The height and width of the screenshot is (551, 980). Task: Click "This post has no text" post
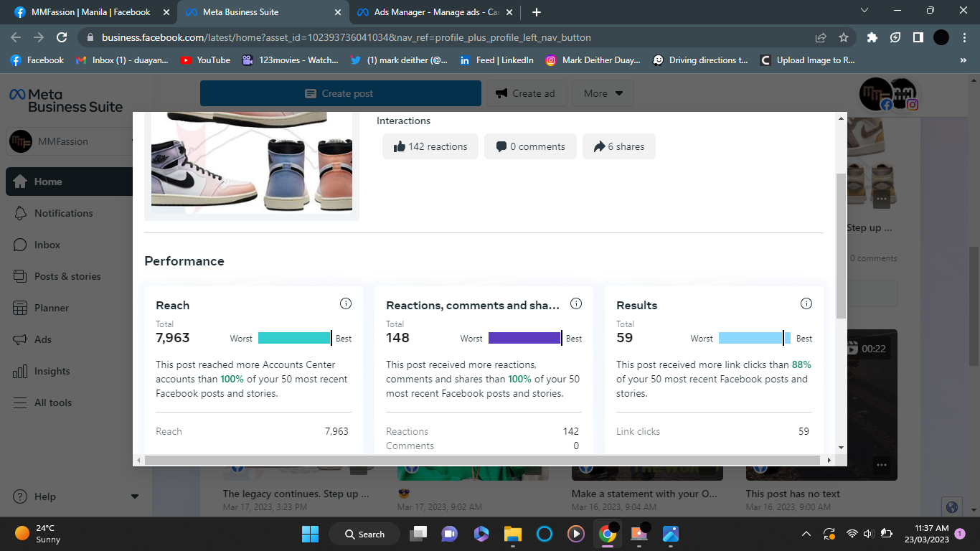pyautogui.click(x=793, y=494)
